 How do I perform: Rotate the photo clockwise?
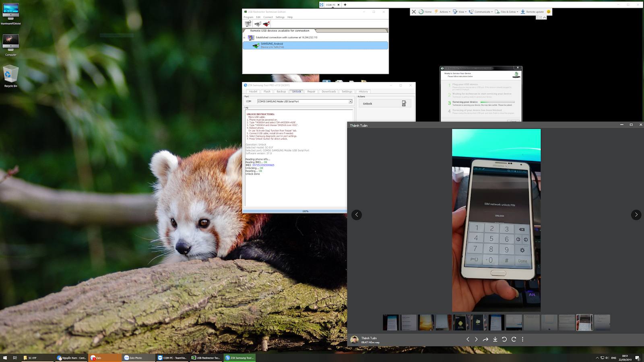(514, 339)
